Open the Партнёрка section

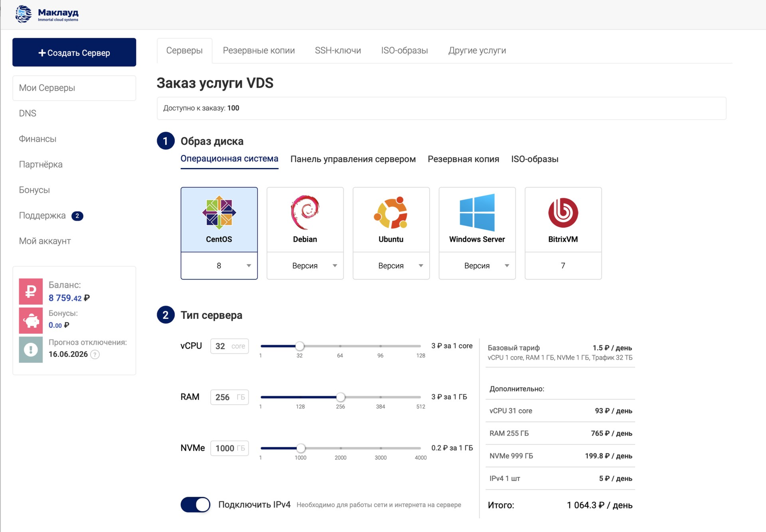point(41,164)
